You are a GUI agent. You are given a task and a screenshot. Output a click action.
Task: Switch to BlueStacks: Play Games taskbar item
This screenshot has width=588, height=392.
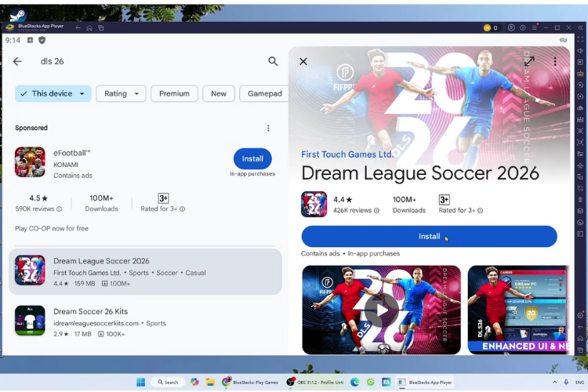pos(250,383)
